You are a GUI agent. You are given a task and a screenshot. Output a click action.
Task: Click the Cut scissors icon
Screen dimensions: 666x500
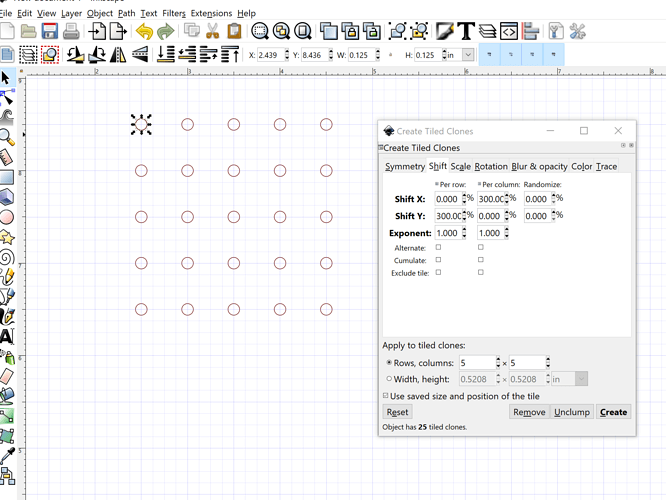212,31
